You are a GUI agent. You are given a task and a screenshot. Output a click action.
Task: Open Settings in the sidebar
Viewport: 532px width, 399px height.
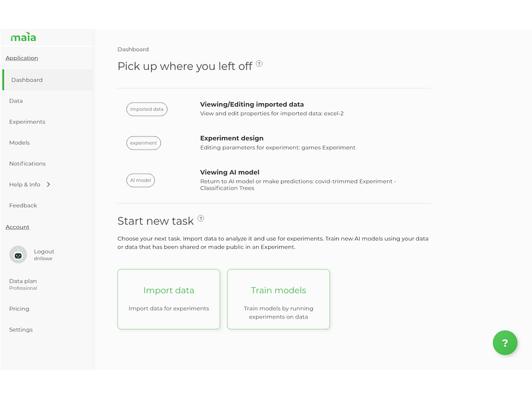point(21,329)
